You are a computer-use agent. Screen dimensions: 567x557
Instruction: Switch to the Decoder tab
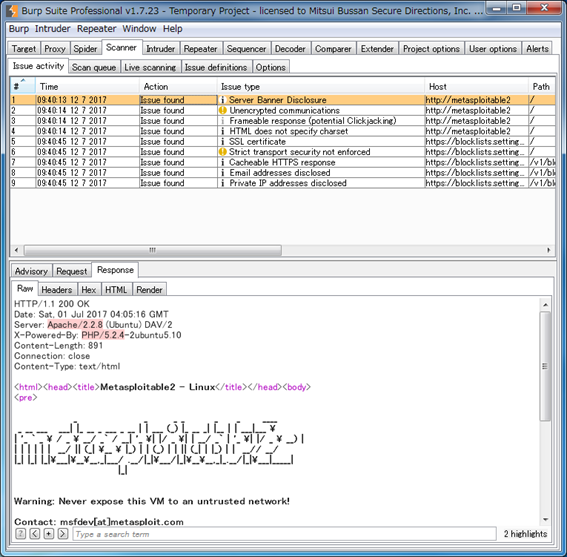click(290, 48)
